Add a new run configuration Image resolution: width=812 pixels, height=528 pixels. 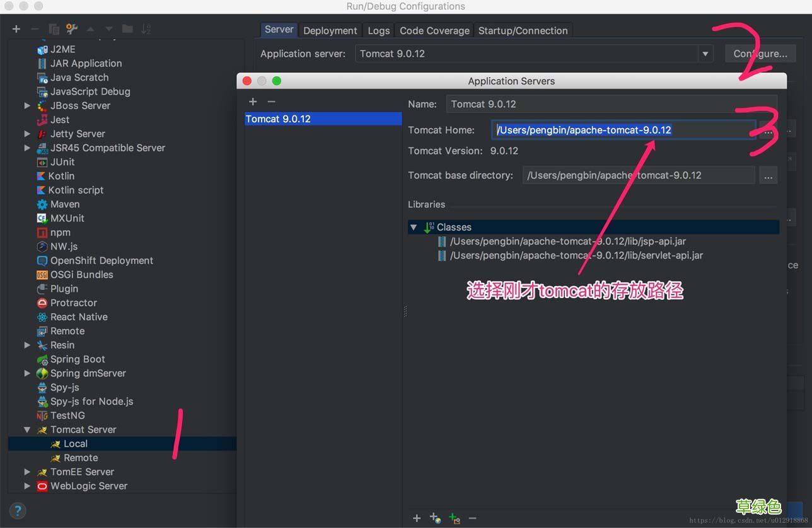16,29
